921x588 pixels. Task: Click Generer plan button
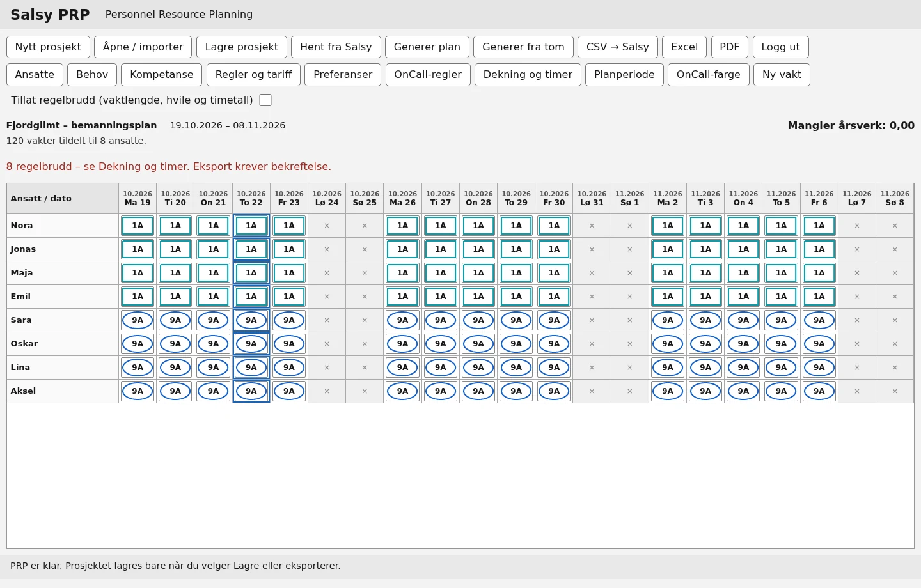[x=427, y=47]
